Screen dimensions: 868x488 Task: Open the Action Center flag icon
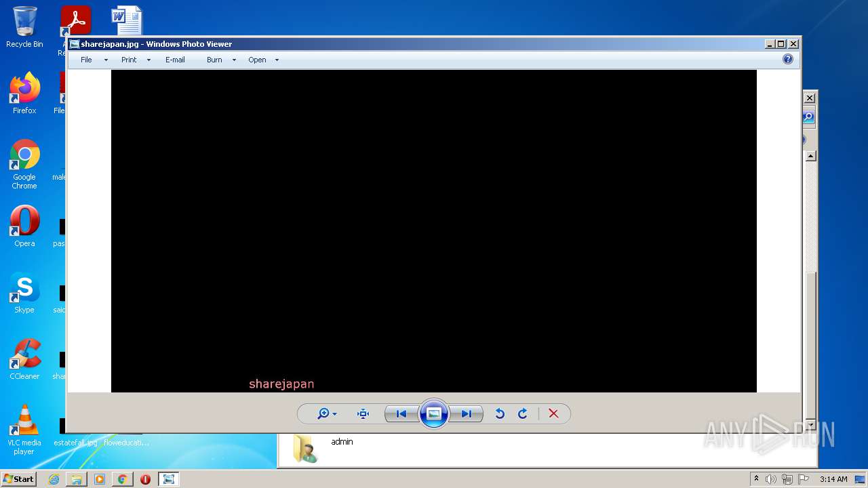click(804, 479)
